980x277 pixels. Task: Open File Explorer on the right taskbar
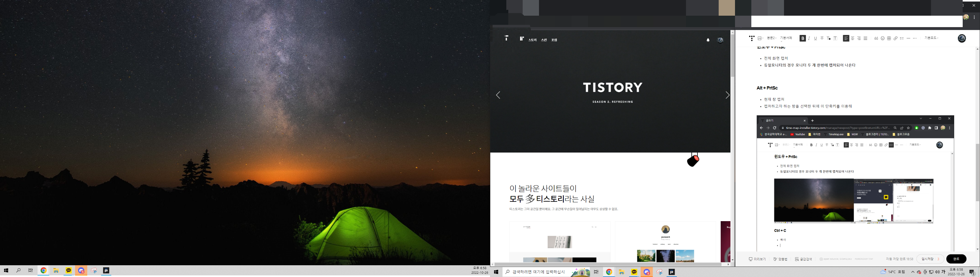click(622, 272)
